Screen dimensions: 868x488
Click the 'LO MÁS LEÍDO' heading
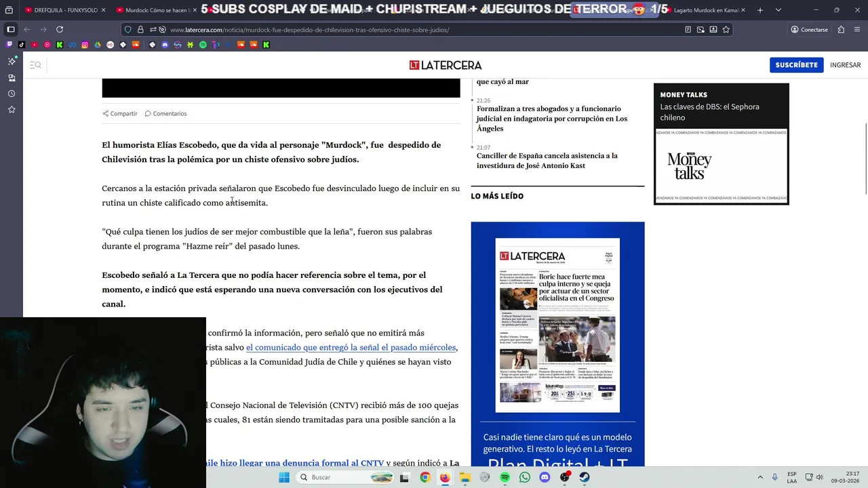497,196
